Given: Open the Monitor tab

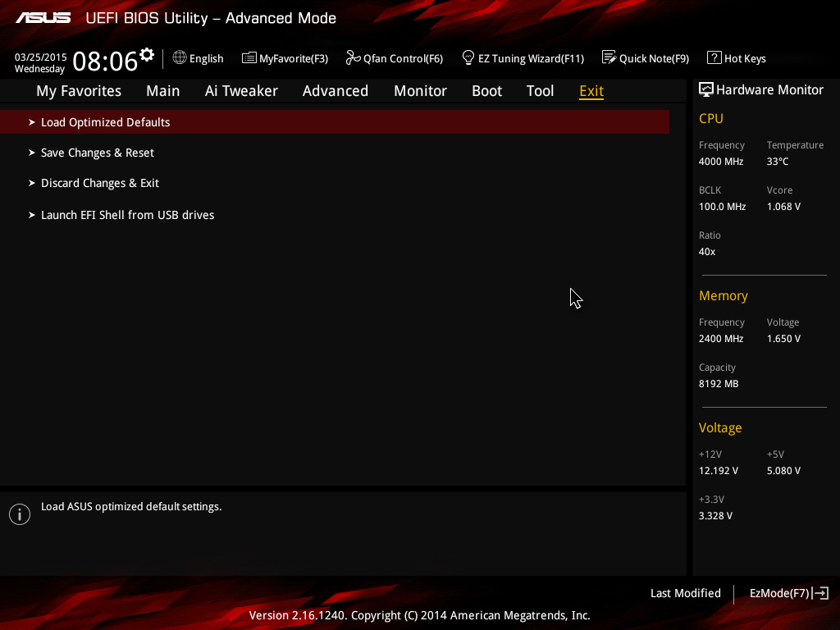Looking at the screenshot, I should (x=420, y=91).
